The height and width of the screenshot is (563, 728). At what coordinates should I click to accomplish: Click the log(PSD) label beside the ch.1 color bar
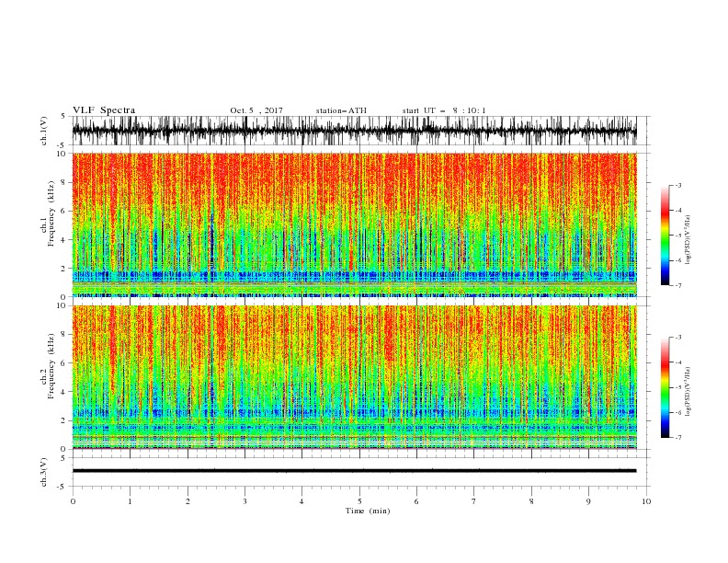coord(688,240)
